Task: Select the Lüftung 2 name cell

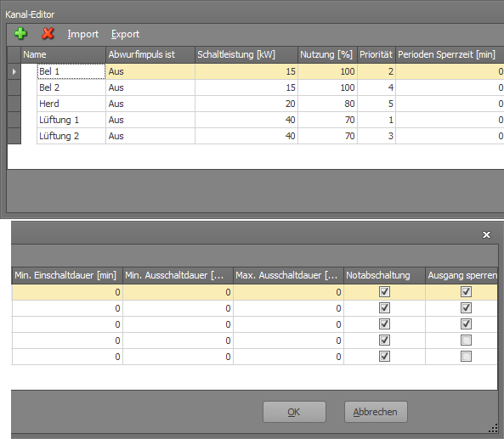Action: point(71,136)
